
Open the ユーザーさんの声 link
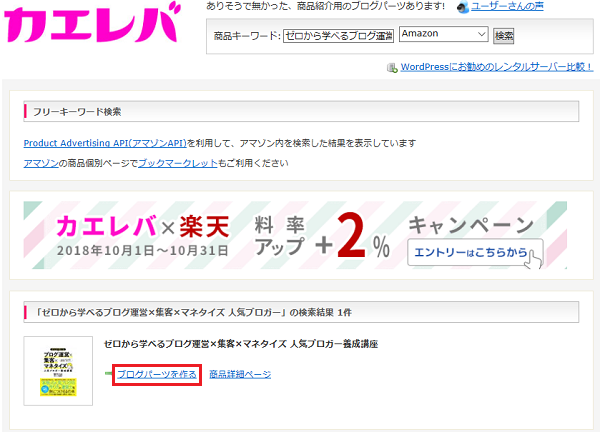point(507,6)
